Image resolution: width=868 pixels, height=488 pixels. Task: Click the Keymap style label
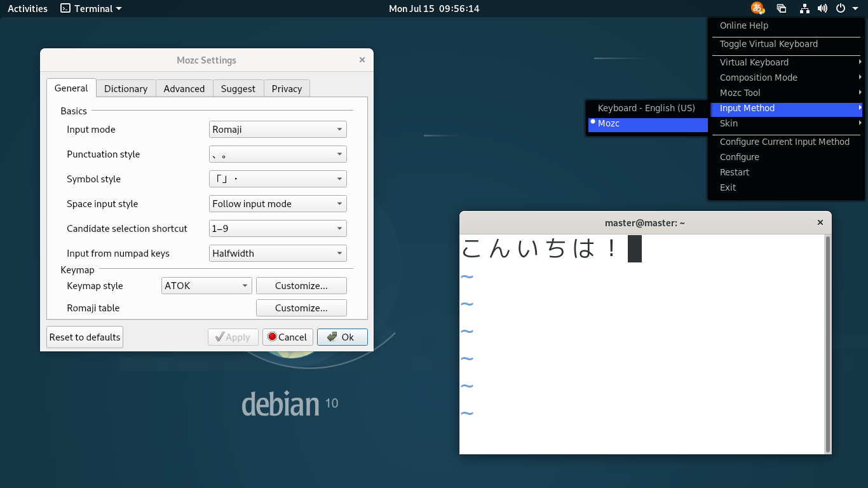click(x=95, y=286)
